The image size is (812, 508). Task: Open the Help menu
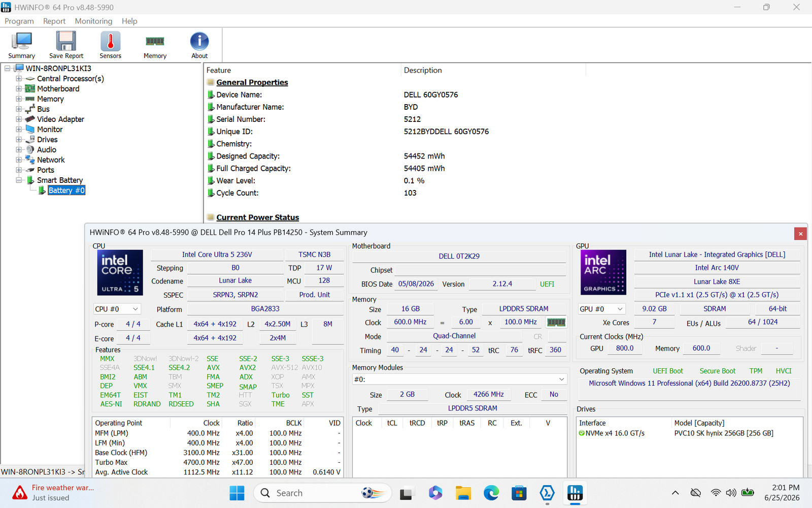(129, 21)
